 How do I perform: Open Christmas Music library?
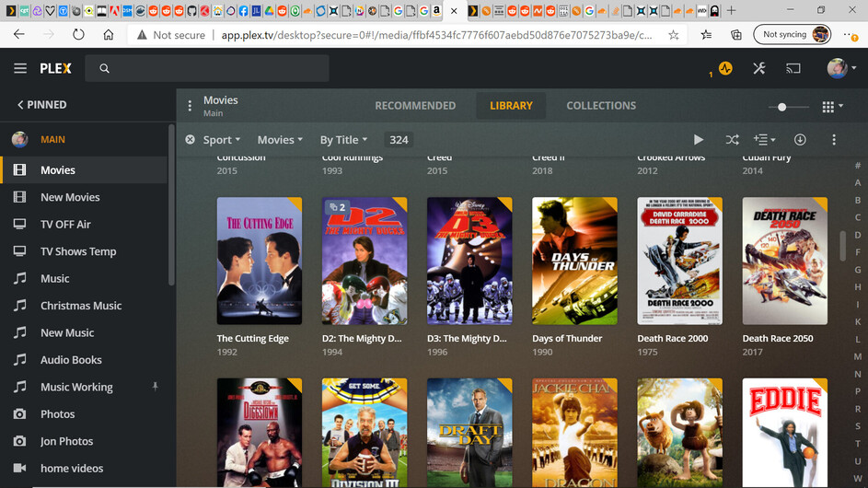(x=84, y=306)
